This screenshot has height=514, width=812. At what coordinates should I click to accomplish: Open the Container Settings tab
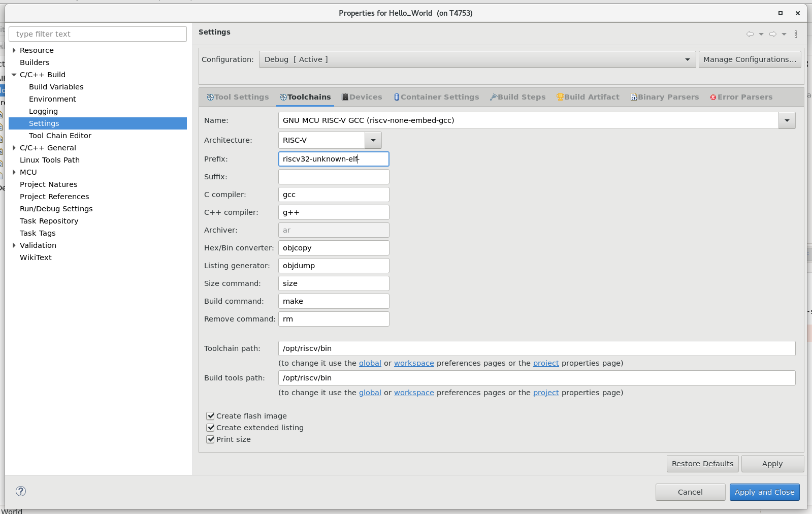(x=436, y=97)
